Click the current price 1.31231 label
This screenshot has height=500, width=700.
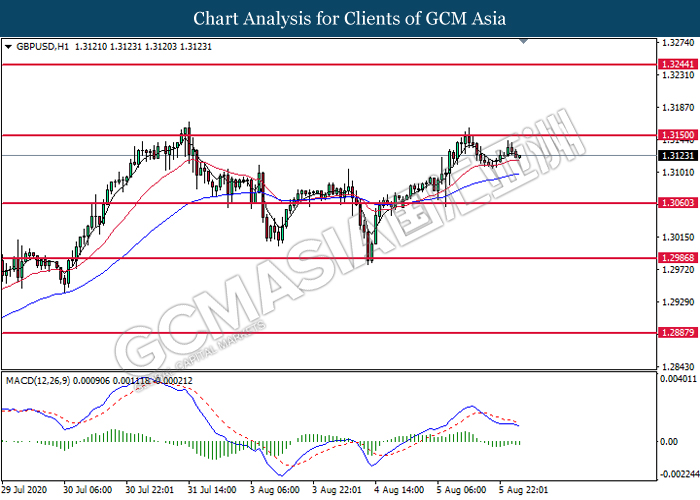pos(678,155)
